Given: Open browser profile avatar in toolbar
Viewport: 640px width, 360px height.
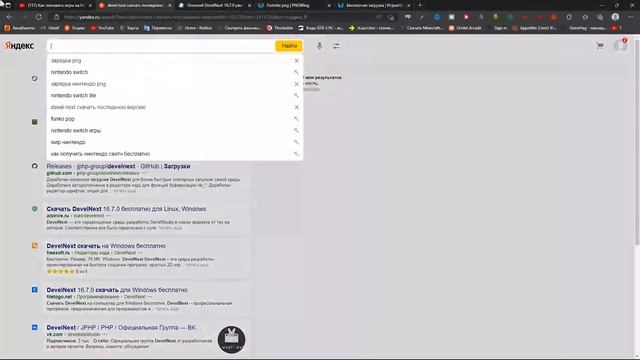Looking at the screenshot, I should pos(615,17).
